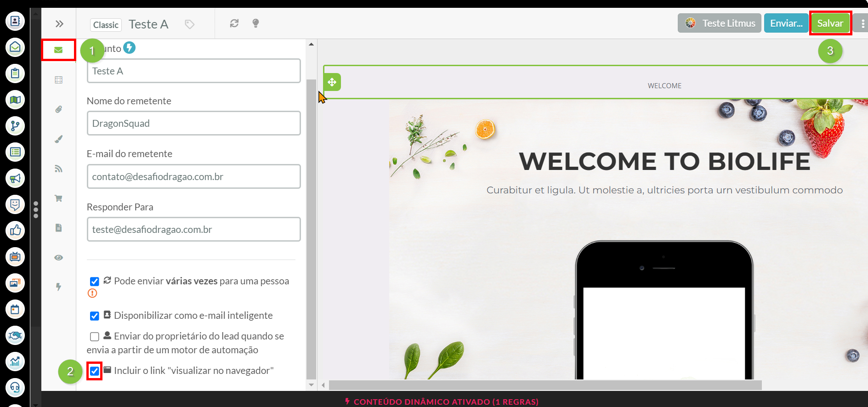
Task: Open the folded map module
Action: (x=15, y=100)
